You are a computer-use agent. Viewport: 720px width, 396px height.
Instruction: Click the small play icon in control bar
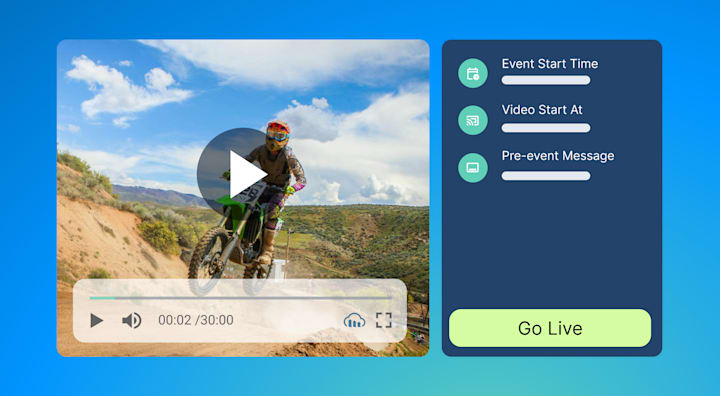coord(96,320)
